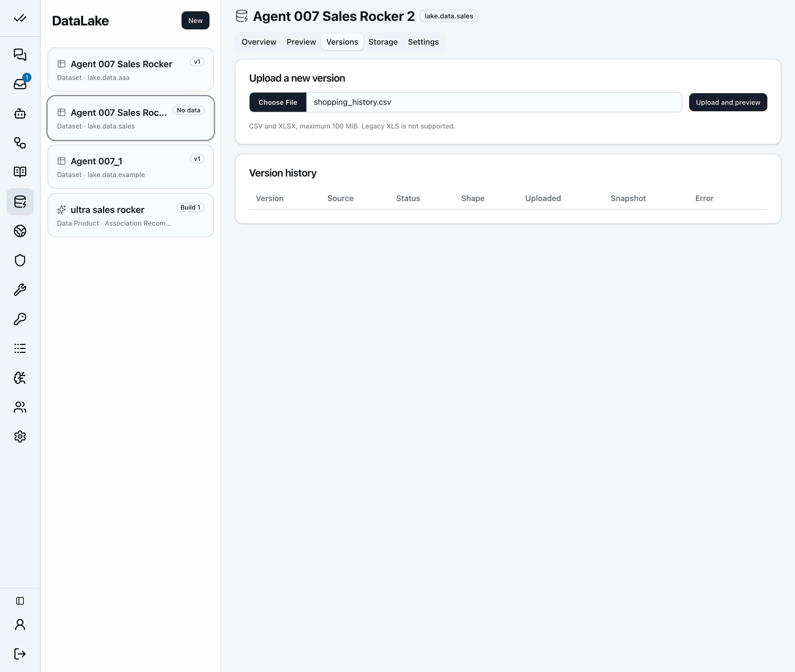This screenshot has height=672, width=795.
Task: Switch to the Settings tab
Action: 423,42
